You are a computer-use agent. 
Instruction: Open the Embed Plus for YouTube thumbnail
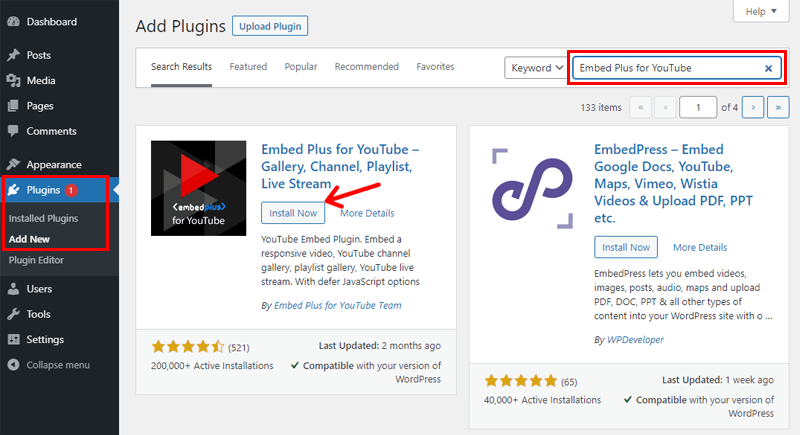click(x=198, y=188)
